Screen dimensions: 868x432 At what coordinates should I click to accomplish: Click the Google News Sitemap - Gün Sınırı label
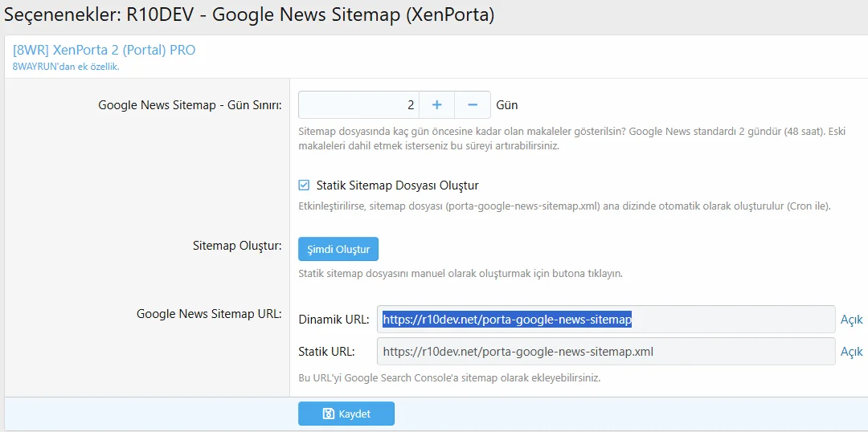point(190,105)
